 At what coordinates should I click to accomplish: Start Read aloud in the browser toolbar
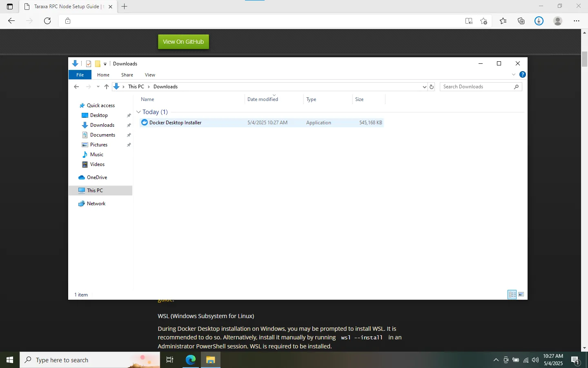tap(469, 21)
